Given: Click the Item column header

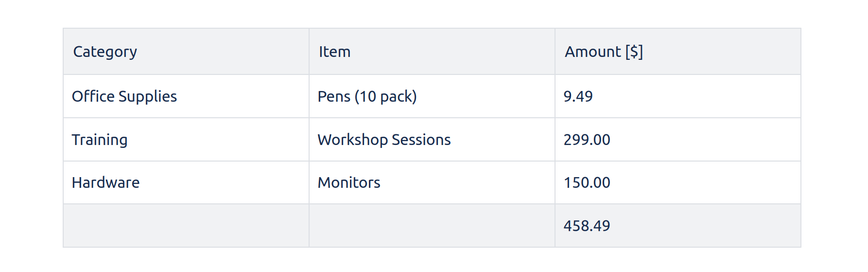Looking at the screenshot, I should (334, 52).
